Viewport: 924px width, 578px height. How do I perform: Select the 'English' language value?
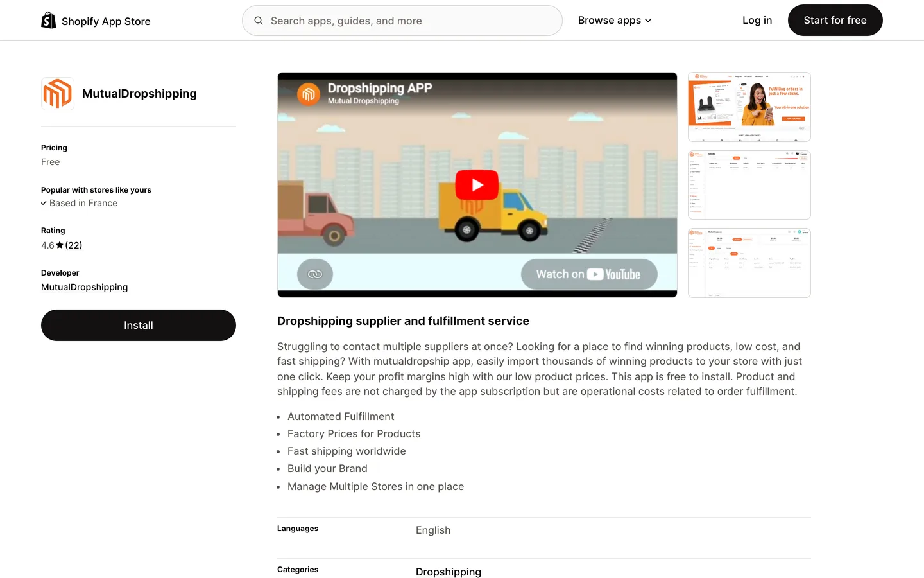(x=433, y=530)
